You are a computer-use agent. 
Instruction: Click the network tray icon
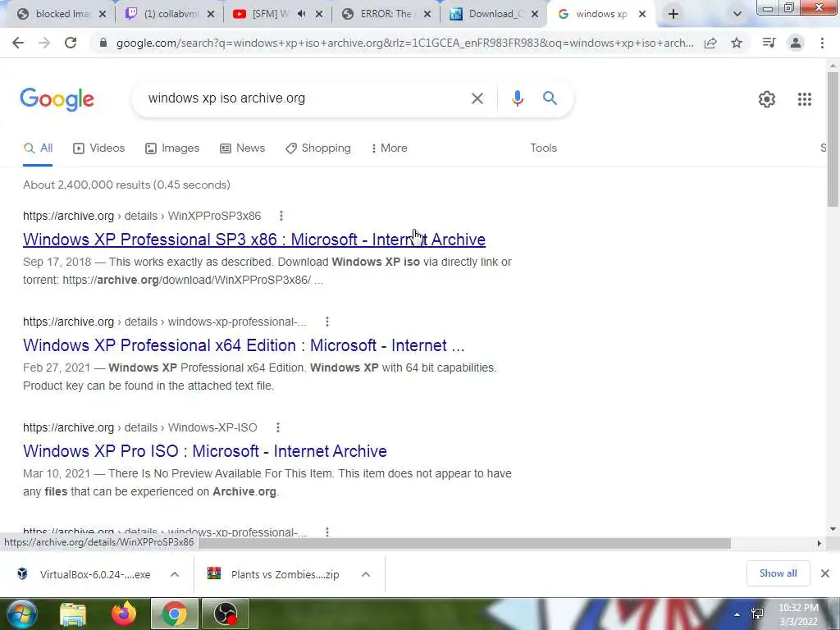tap(757, 614)
